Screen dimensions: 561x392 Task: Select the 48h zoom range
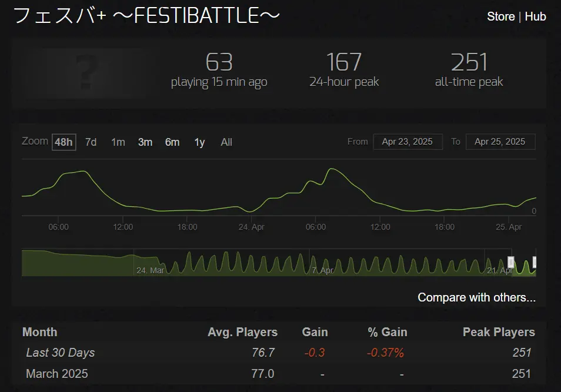point(64,142)
